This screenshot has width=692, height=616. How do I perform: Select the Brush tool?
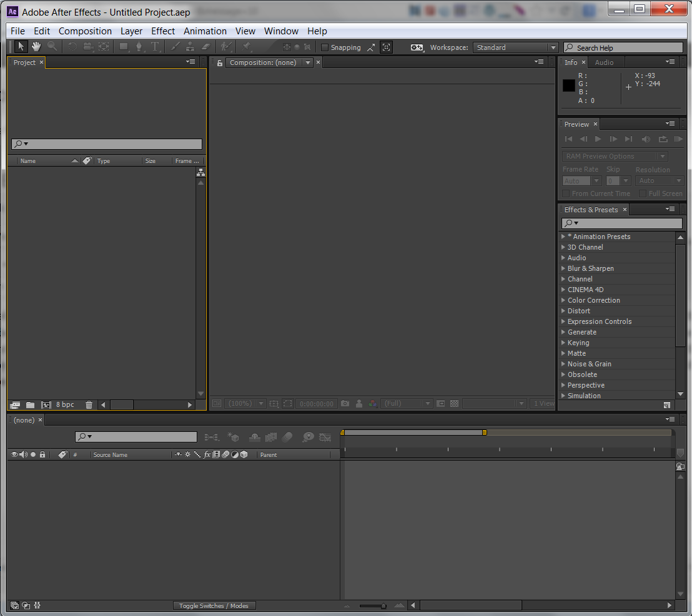(x=175, y=46)
